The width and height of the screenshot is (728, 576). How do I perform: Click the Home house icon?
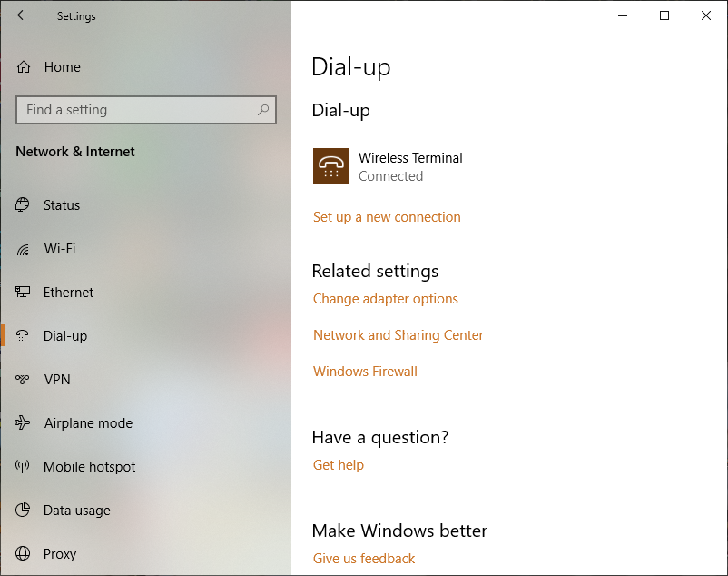tap(24, 67)
